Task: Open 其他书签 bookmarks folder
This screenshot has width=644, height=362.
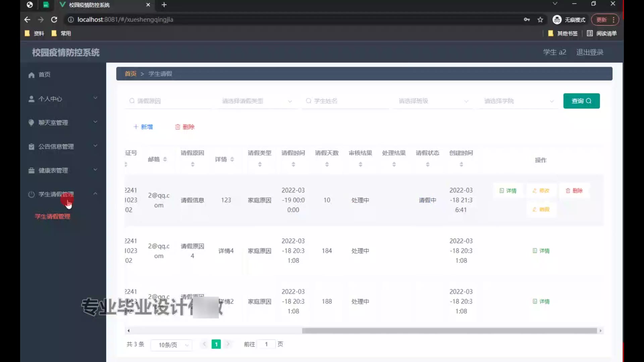Action: click(x=563, y=34)
